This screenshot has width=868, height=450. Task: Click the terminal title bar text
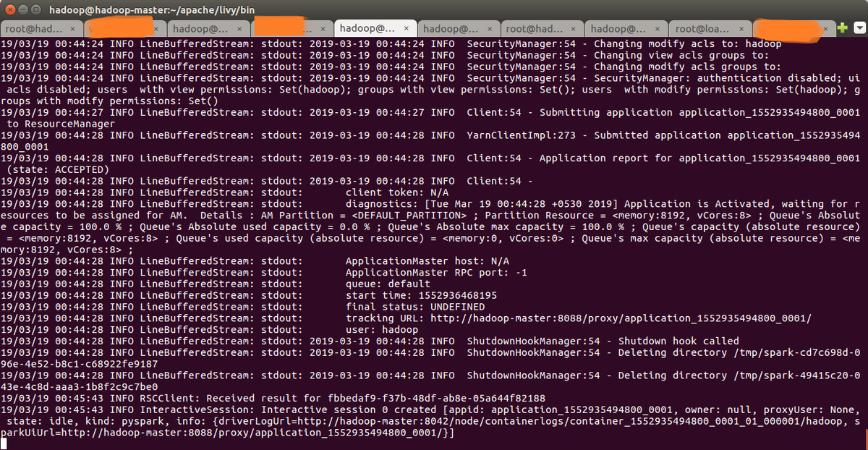point(145,9)
